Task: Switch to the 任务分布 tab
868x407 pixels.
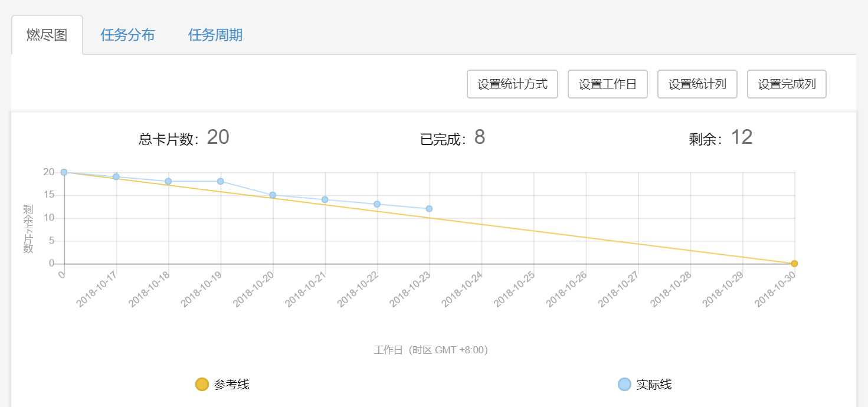Action: (127, 35)
